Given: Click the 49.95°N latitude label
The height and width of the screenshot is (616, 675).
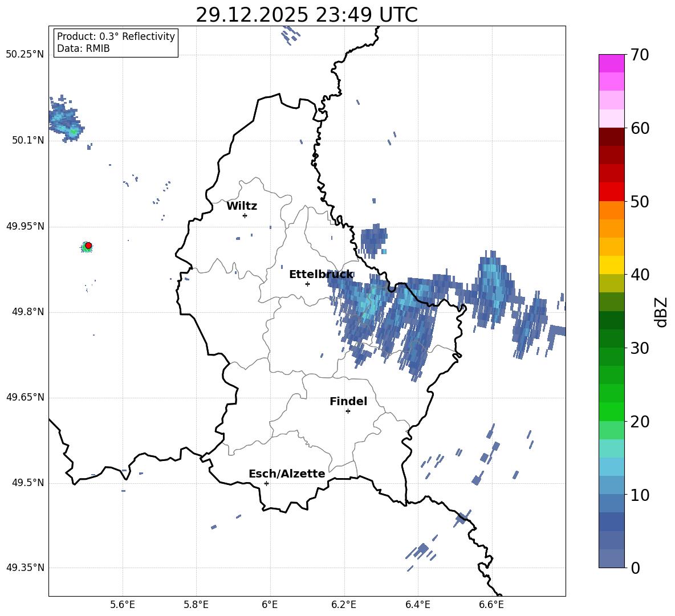Looking at the screenshot, I should click(25, 226).
